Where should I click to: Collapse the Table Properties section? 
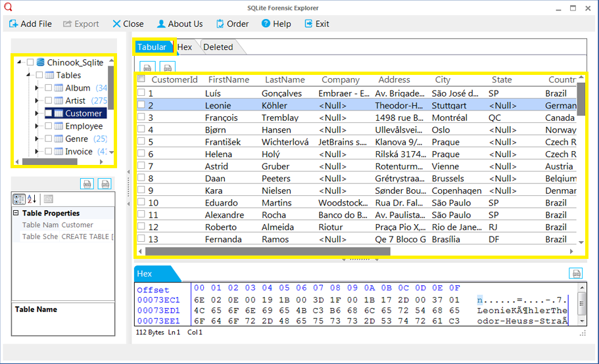(x=16, y=213)
